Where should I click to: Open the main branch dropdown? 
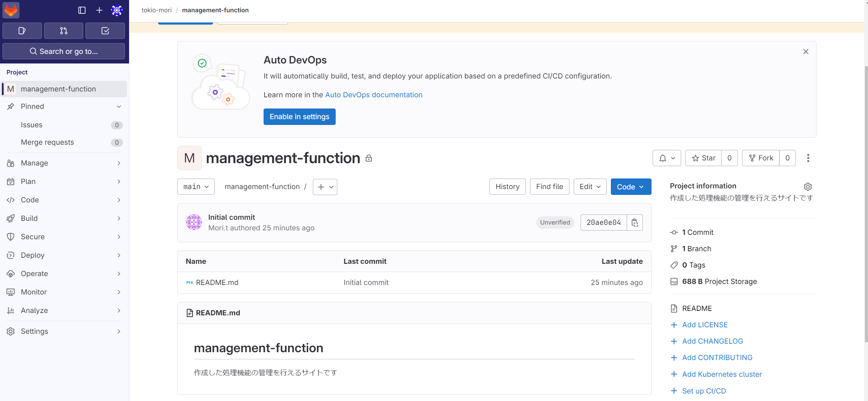[196, 187]
